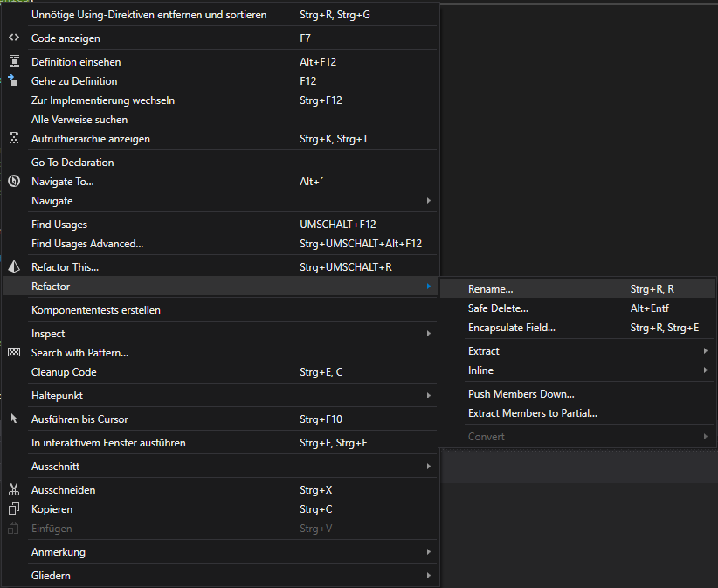Select Rename... from the Refactor submenu

click(491, 289)
